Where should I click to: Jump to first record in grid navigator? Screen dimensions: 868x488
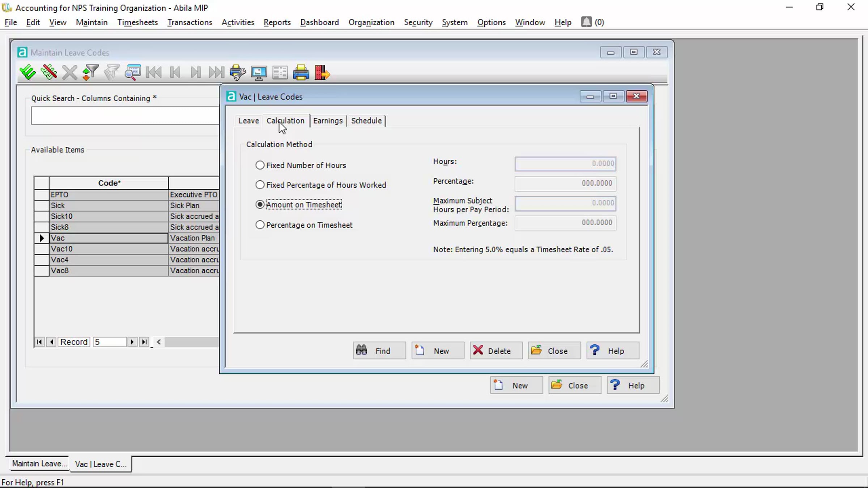coord(39,342)
